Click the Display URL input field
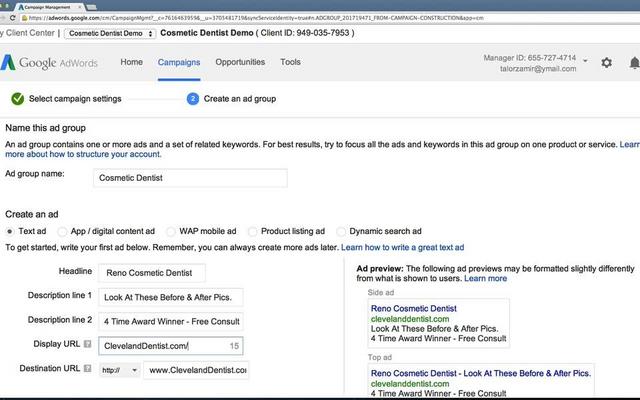Image resolution: width=640 pixels, height=400 pixels. click(x=171, y=346)
